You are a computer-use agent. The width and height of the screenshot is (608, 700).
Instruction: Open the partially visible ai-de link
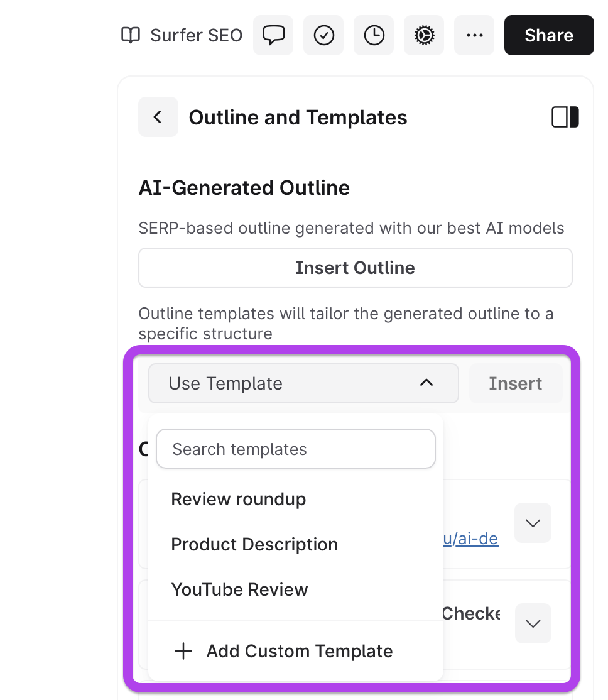(x=471, y=540)
